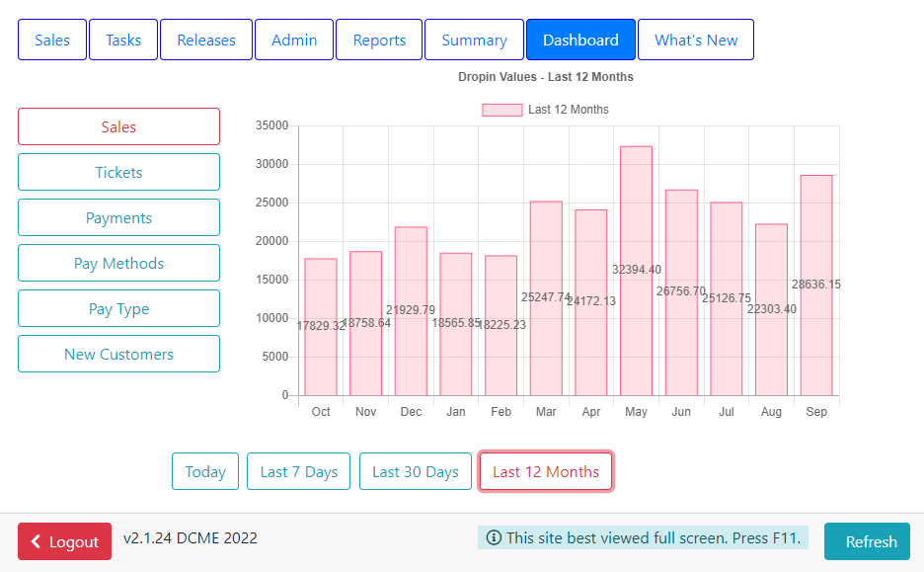Click the Nov bar in the chart
Viewport: 924px width, 572px height.
(x=365, y=323)
